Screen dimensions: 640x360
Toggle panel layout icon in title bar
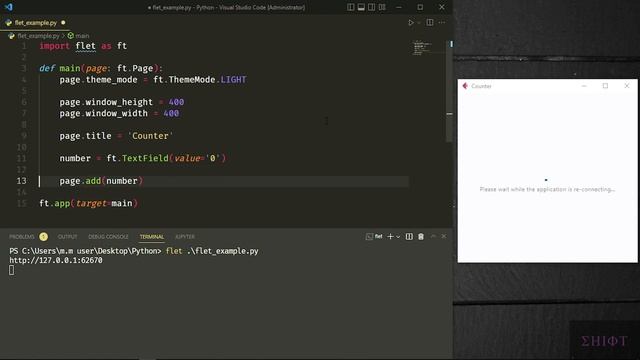(361, 7)
